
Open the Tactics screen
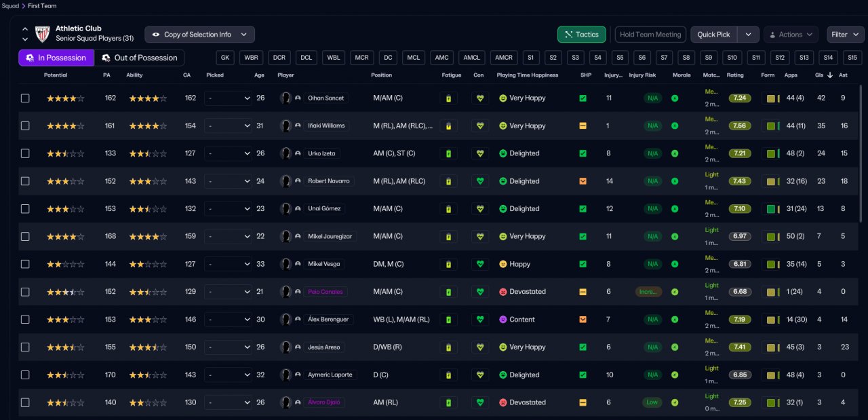coord(581,35)
